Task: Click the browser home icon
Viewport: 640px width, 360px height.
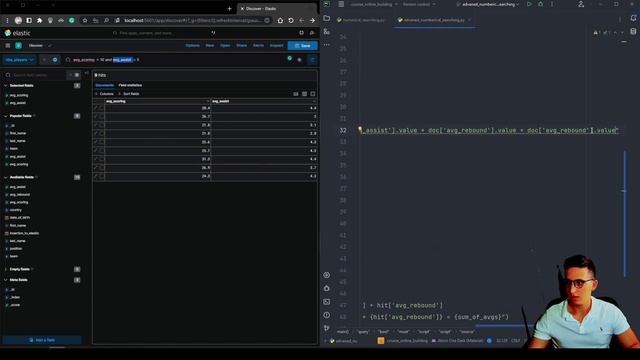Action: coord(280,20)
